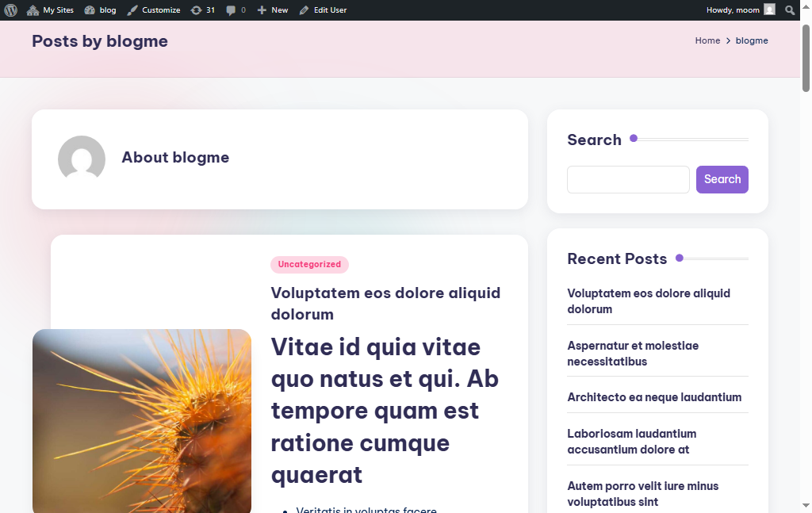Click the moom user avatar image
This screenshot has height=513, width=812.
click(x=768, y=10)
